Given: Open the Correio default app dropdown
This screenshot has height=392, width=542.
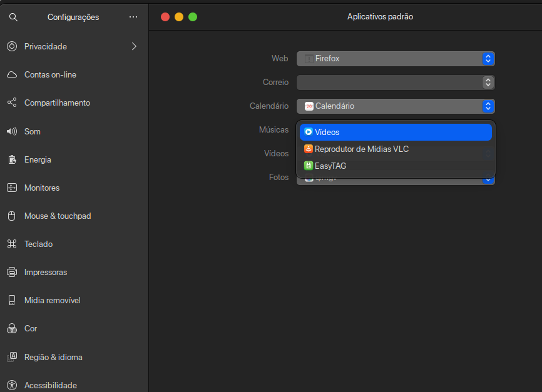Looking at the screenshot, I should (x=396, y=83).
